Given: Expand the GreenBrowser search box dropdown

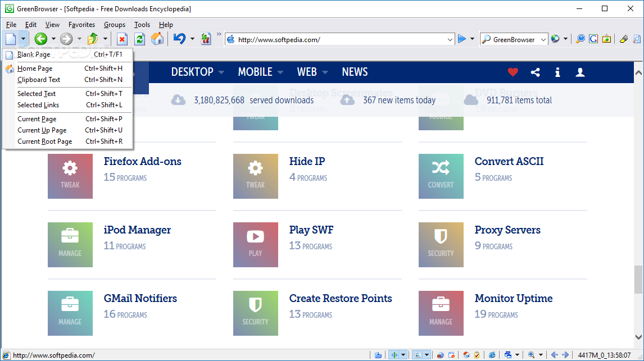Looking at the screenshot, I should (x=543, y=39).
